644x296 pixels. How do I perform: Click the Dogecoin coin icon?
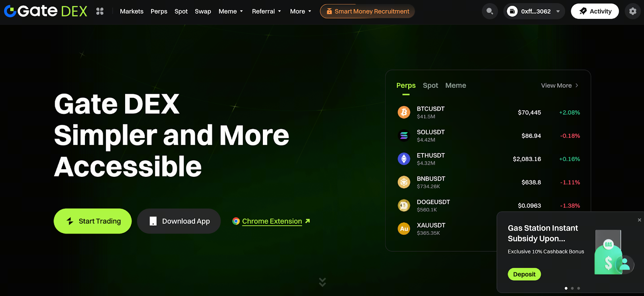(404, 205)
